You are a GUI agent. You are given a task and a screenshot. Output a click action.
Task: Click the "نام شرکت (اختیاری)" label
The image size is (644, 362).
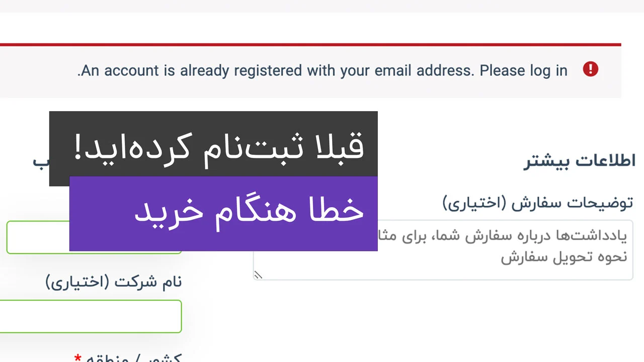[114, 282]
